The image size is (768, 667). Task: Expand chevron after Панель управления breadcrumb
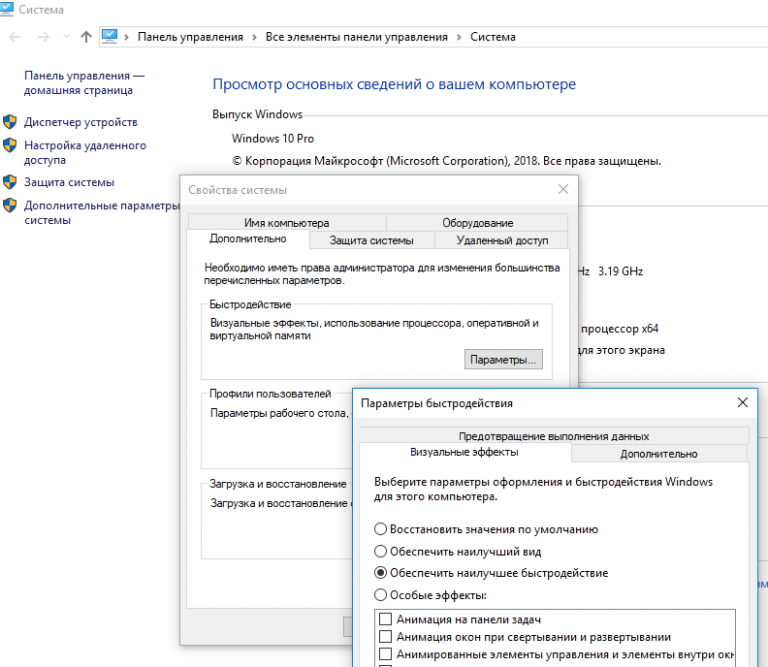pyautogui.click(x=254, y=38)
